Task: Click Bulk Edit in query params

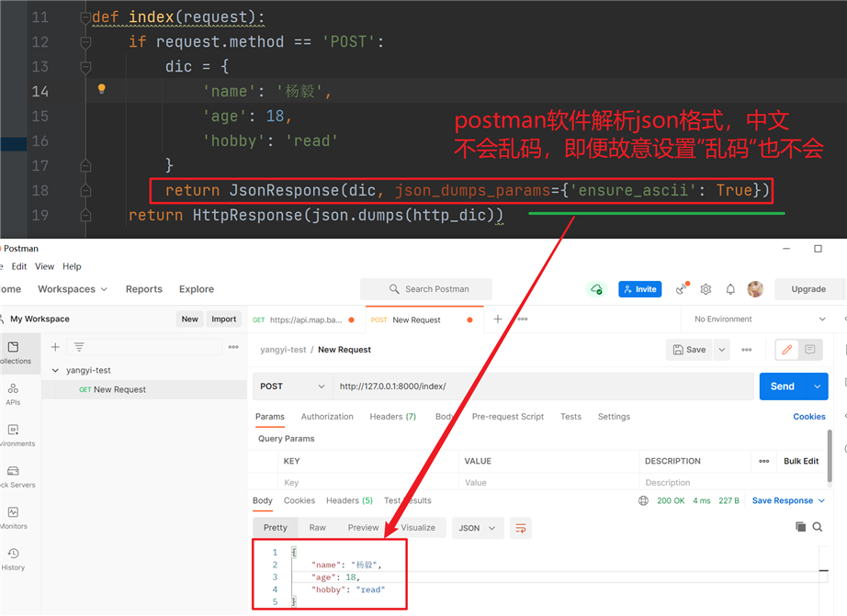Action: coord(801,461)
